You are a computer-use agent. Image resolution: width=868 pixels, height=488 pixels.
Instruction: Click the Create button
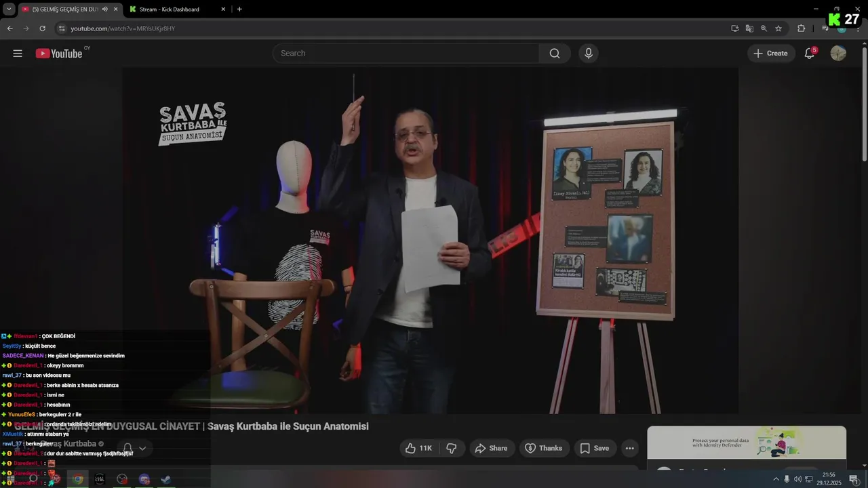click(x=771, y=54)
